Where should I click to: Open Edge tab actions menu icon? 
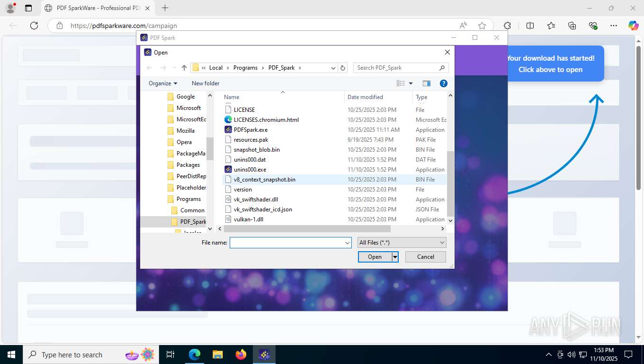pyautogui.click(x=28, y=8)
